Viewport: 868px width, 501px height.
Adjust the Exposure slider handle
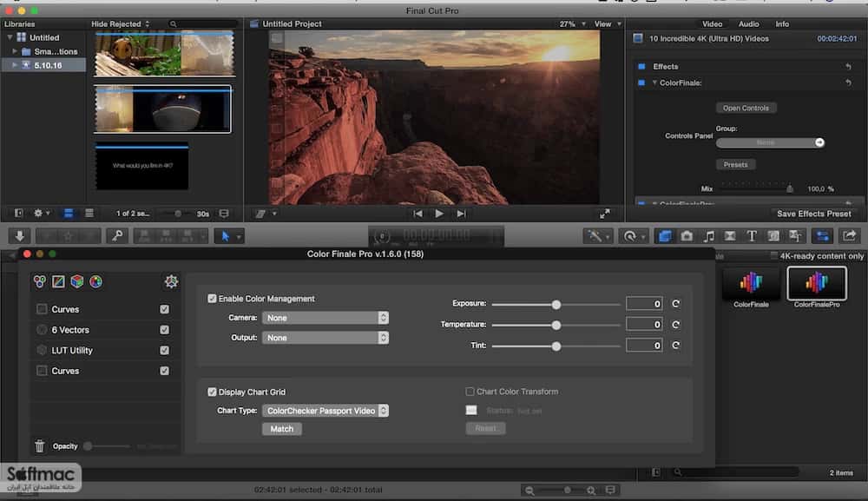[556, 304]
